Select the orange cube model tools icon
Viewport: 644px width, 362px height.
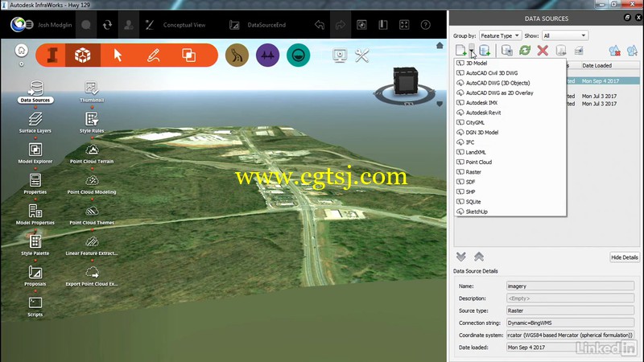click(83, 55)
